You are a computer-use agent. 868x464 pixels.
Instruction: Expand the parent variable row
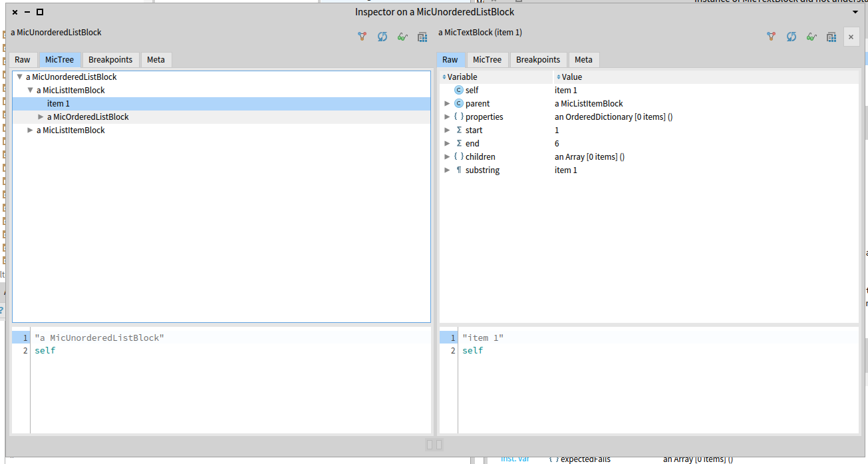447,103
